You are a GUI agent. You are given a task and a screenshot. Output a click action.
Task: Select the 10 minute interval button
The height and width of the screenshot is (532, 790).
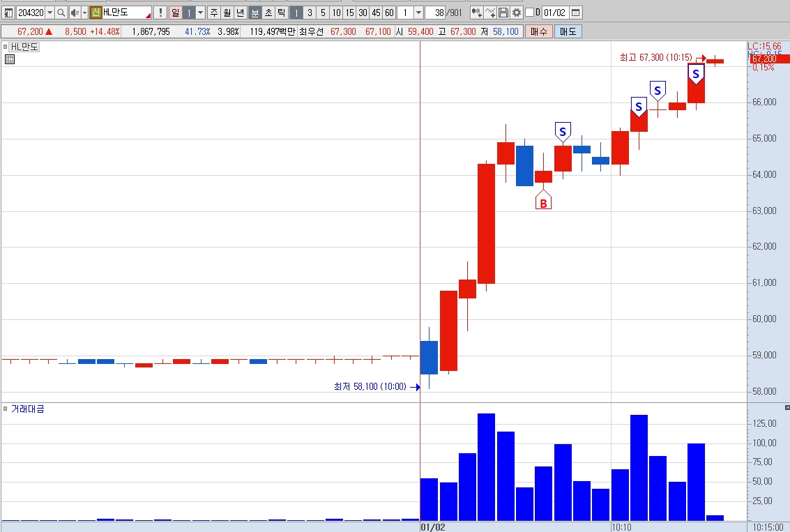(336, 13)
